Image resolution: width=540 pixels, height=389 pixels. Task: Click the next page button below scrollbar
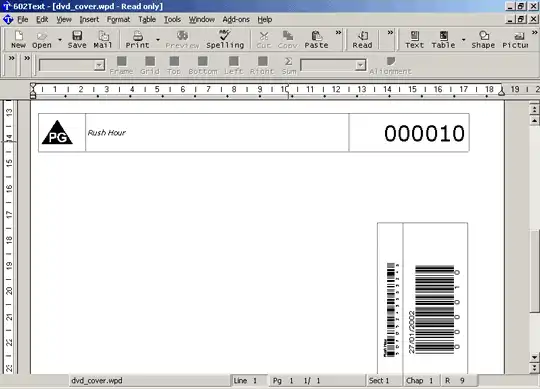pyautogui.click(x=534, y=368)
